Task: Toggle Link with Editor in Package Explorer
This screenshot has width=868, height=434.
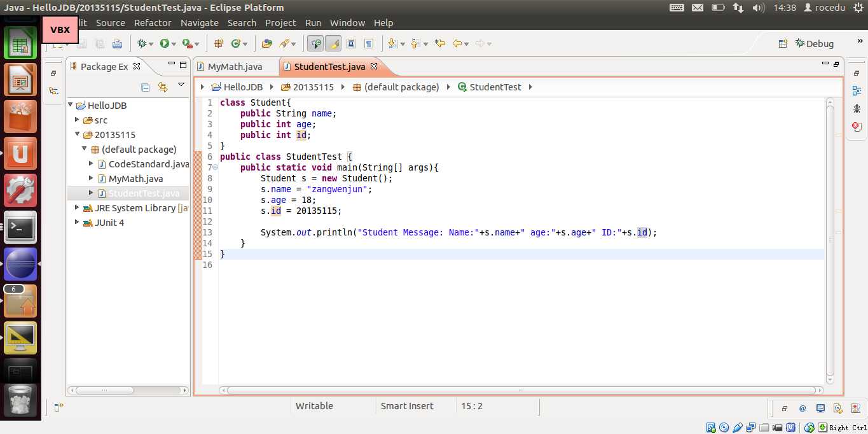Action: pos(163,87)
